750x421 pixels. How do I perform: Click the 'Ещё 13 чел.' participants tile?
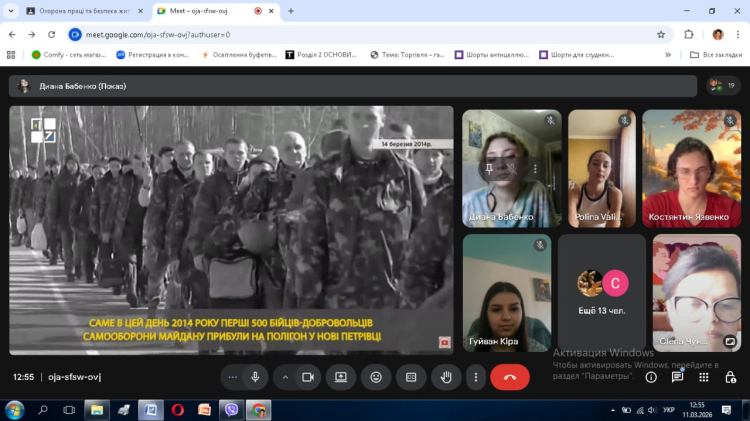[602, 293]
